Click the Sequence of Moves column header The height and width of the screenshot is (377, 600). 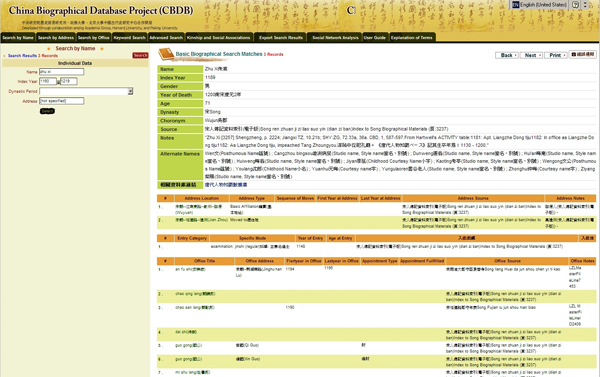tap(295, 198)
